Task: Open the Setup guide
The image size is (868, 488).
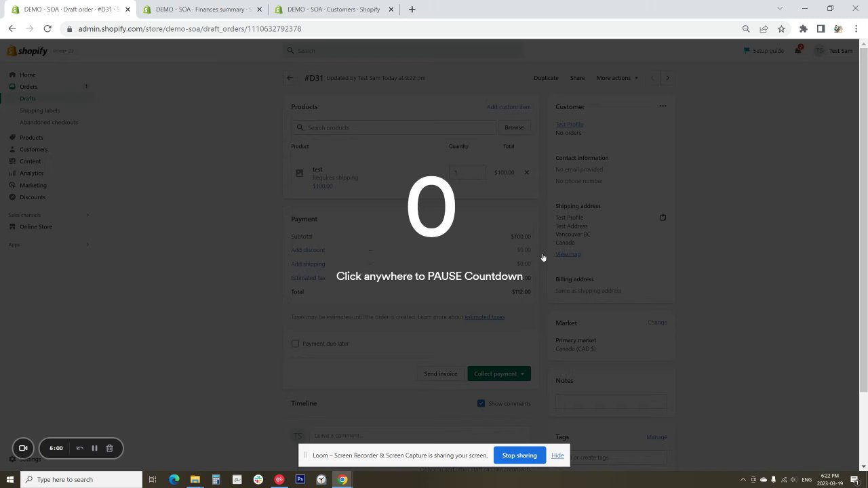Action: (764, 51)
